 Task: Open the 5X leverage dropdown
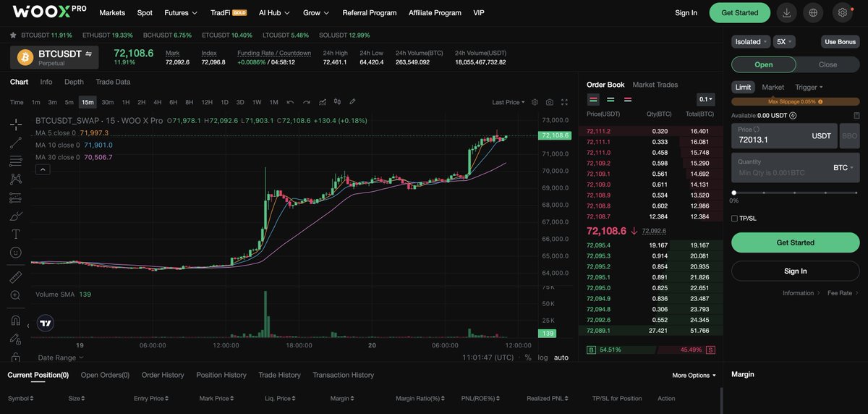pos(784,41)
